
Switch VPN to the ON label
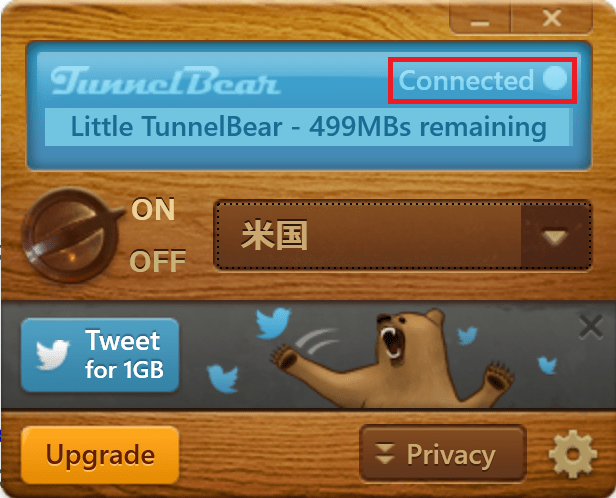(153, 209)
